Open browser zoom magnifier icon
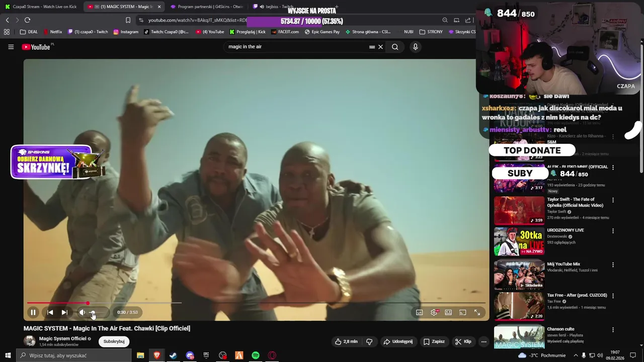The image size is (644, 362). (445, 20)
